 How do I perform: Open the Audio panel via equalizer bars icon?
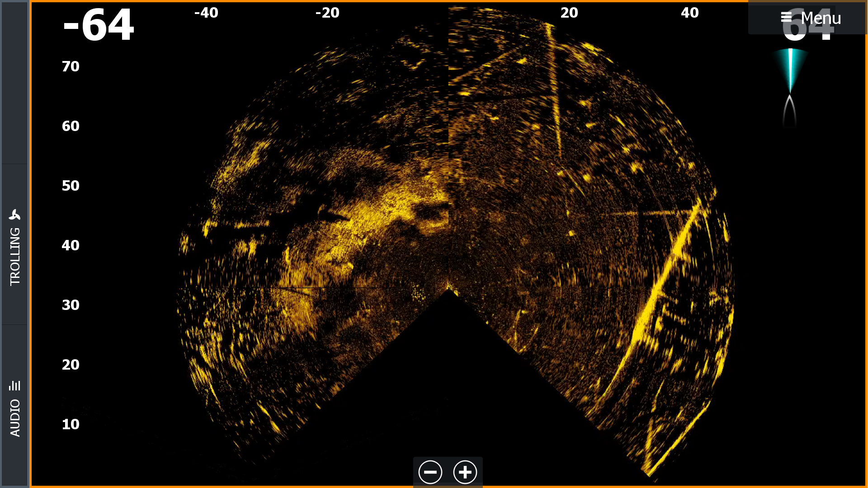(x=15, y=386)
